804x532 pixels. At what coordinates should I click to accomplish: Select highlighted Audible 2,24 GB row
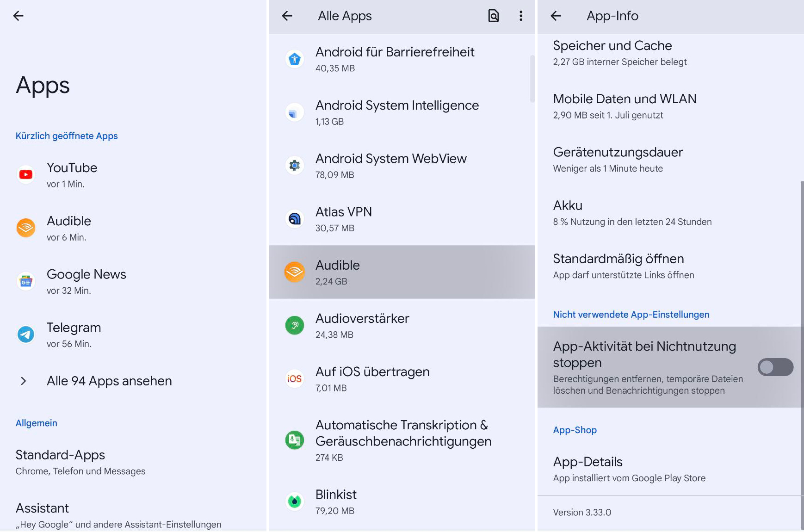click(402, 272)
